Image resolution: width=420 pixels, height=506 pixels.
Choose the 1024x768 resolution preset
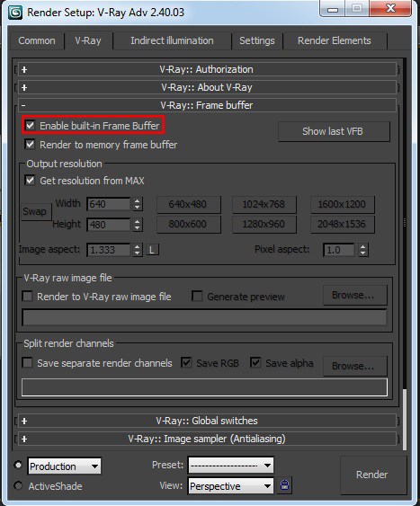click(x=264, y=204)
